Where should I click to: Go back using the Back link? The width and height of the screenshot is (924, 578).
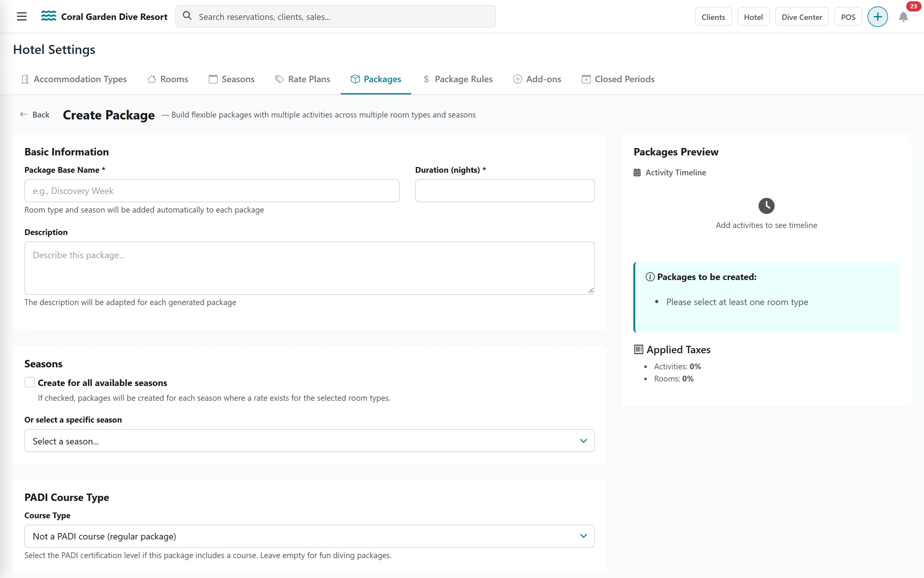click(35, 115)
